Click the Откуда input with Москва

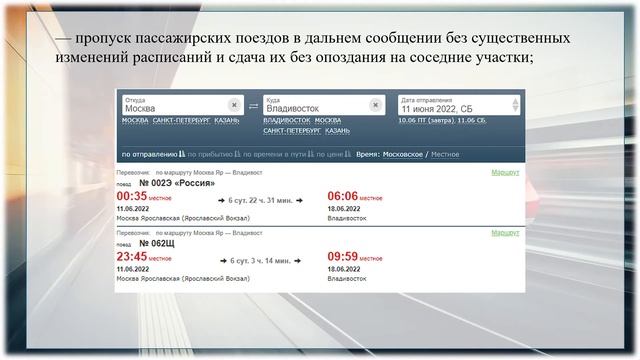coord(183,105)
